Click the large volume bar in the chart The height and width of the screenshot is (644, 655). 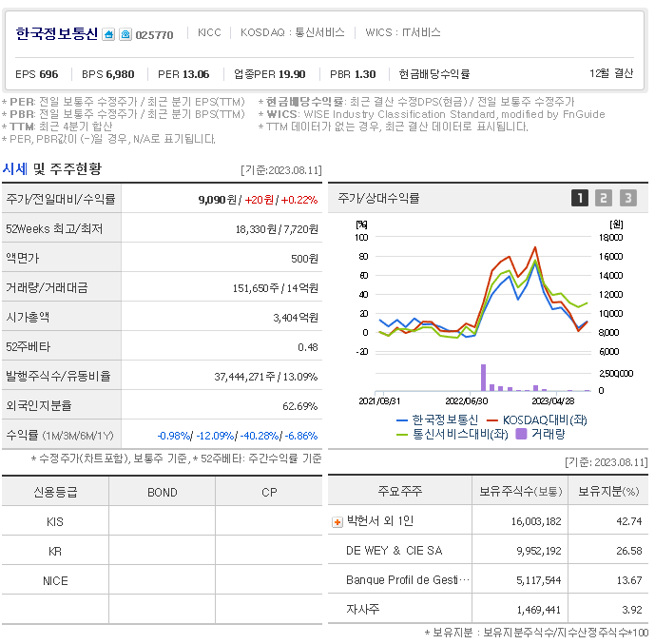point(483,378)
